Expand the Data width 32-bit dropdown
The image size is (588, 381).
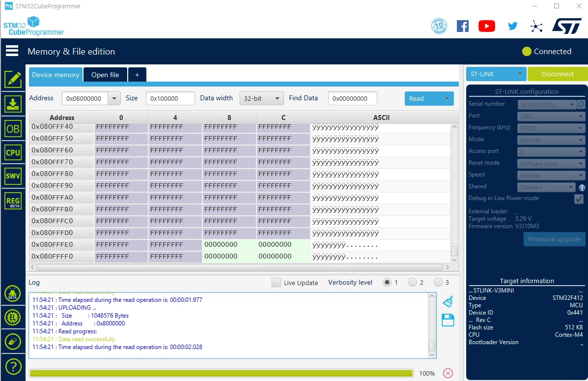[x=261, y=98]
